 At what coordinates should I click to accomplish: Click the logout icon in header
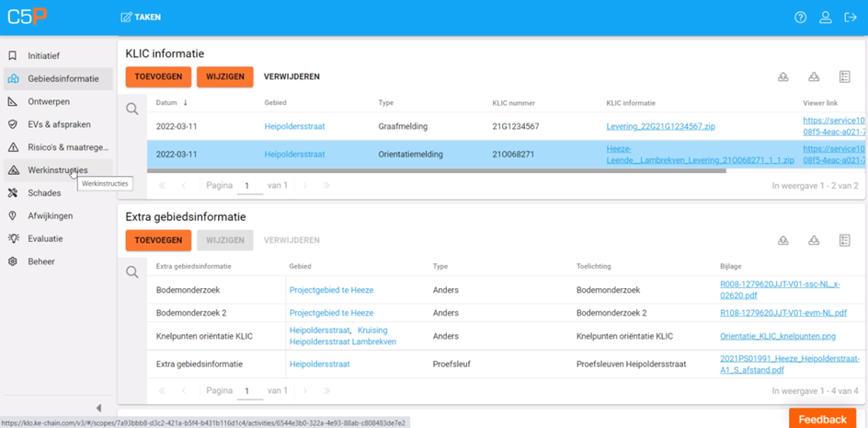click(x=851, y=17)
